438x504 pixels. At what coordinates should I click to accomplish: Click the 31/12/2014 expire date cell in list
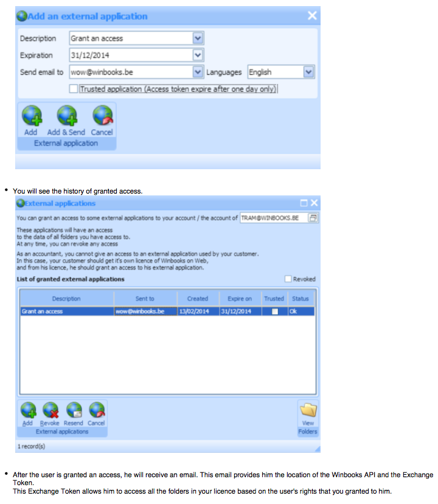[x=240, y=312]
